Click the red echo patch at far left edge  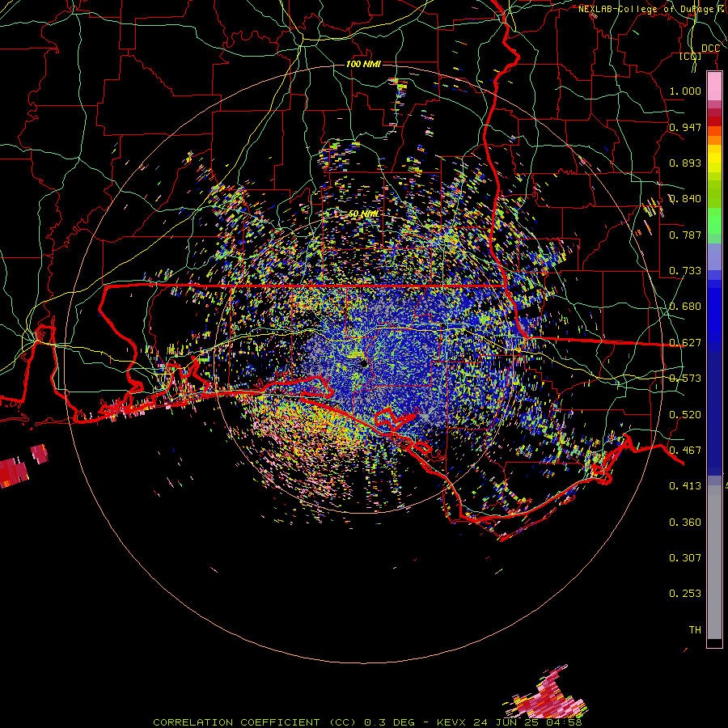(x=14, y=472)
